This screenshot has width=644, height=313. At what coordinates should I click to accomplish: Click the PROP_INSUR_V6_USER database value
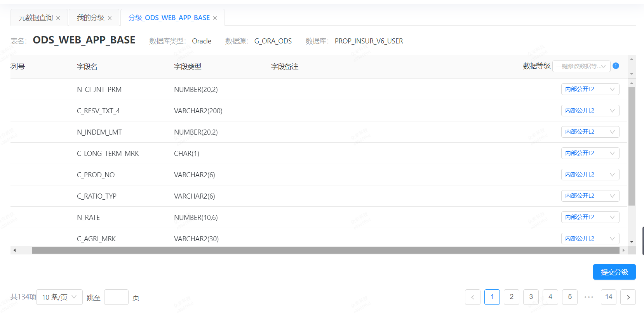[x=369, y=41]
